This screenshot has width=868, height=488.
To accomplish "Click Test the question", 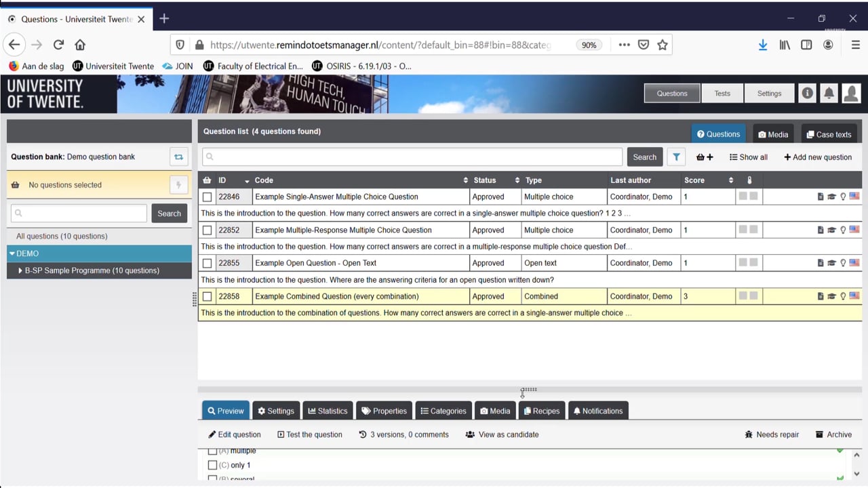I will [x=310, y=434].
